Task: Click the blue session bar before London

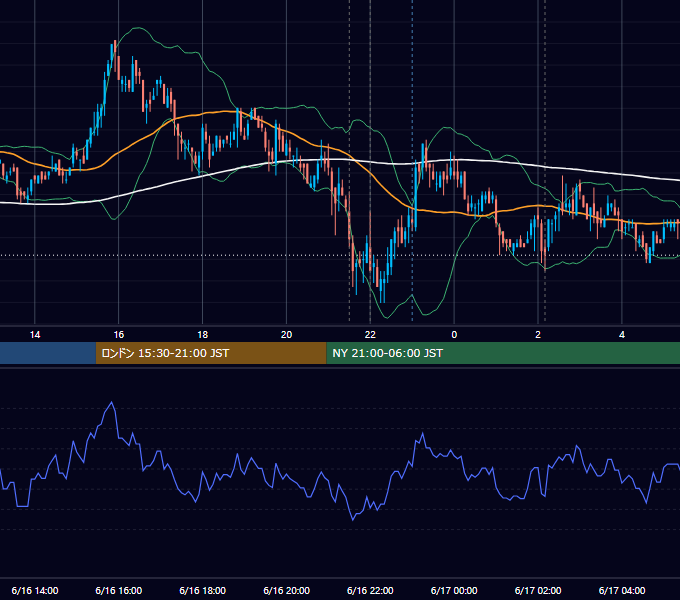Action: pyautogui.click(x=48, y=353)
